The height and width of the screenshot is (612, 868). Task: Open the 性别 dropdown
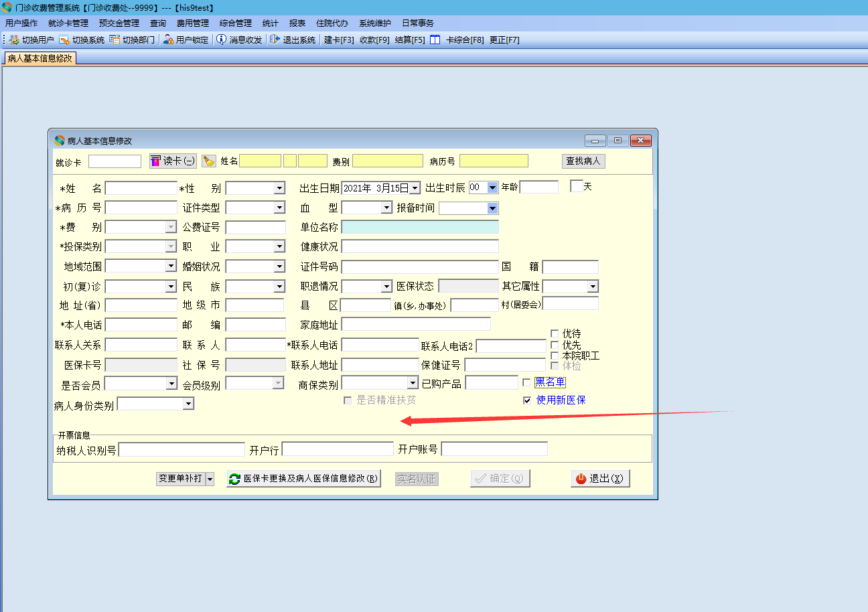point(280,189)
